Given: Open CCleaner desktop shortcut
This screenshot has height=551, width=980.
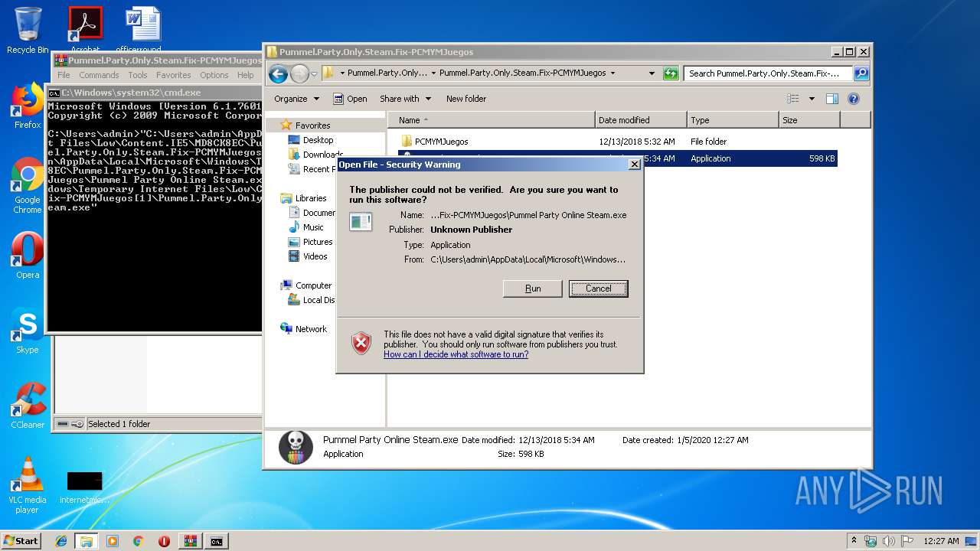Looking at the screenshot, I should click(28, 406).
